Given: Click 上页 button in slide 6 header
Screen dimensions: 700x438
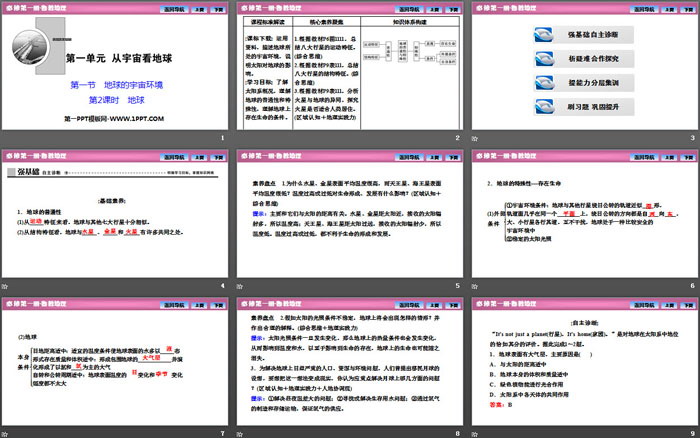Looking at the screenshot, I should click(x=670, y=157).
